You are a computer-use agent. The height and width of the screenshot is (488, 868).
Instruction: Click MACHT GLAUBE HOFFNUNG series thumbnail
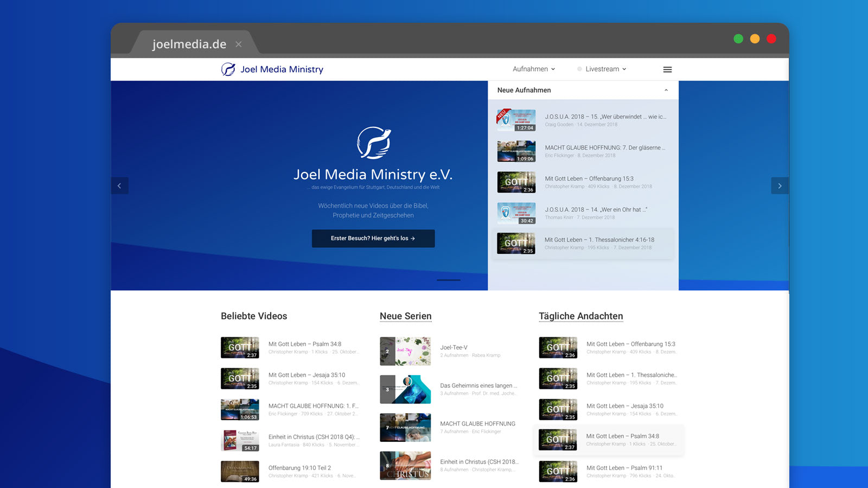405,427
